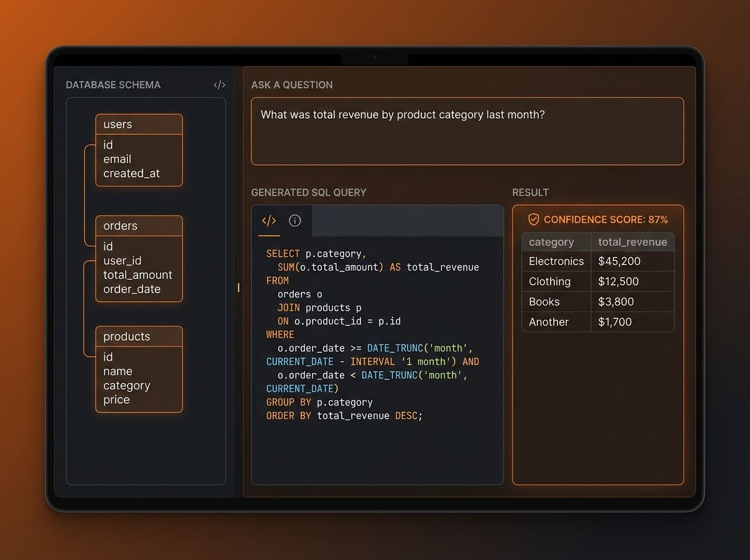Open the info tab icon in query panel
750x560 pixels.
point(295,221)
